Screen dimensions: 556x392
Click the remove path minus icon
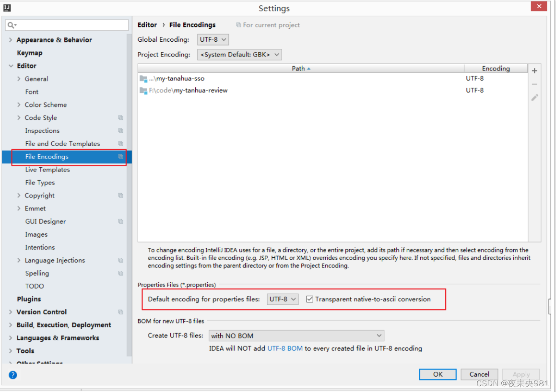click(x=534, y=84)
